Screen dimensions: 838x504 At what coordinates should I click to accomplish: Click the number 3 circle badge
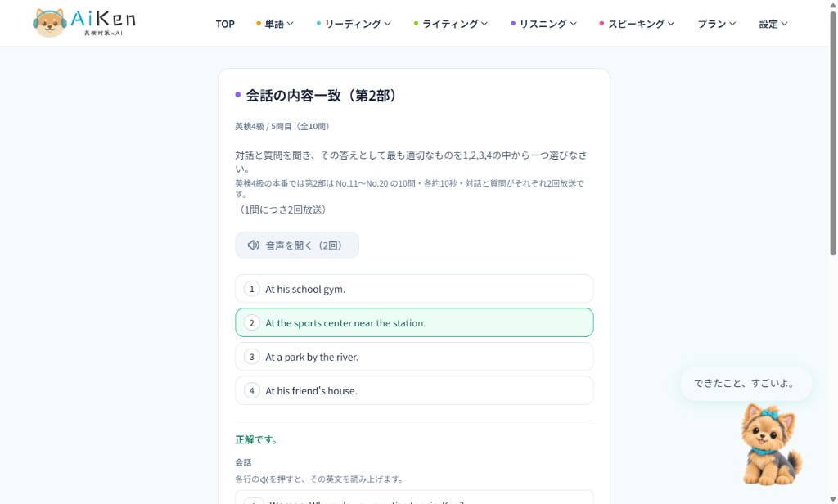click(252, 357)
